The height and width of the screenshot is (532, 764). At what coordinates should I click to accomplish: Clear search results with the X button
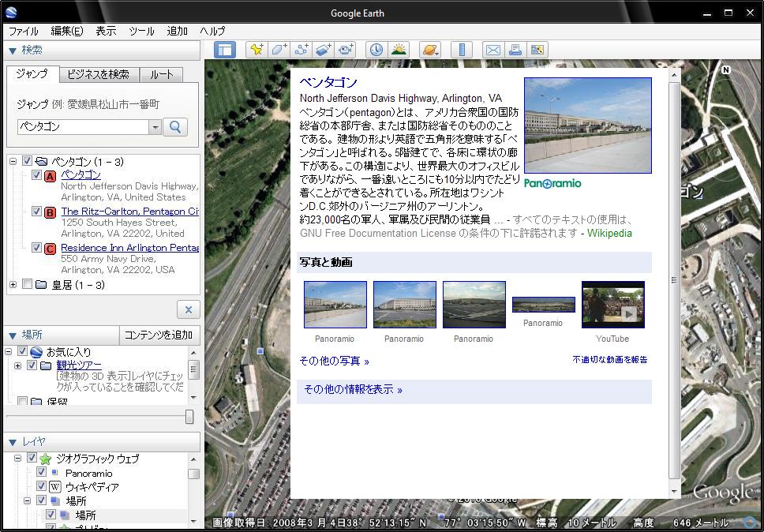[x=189, y=309]
